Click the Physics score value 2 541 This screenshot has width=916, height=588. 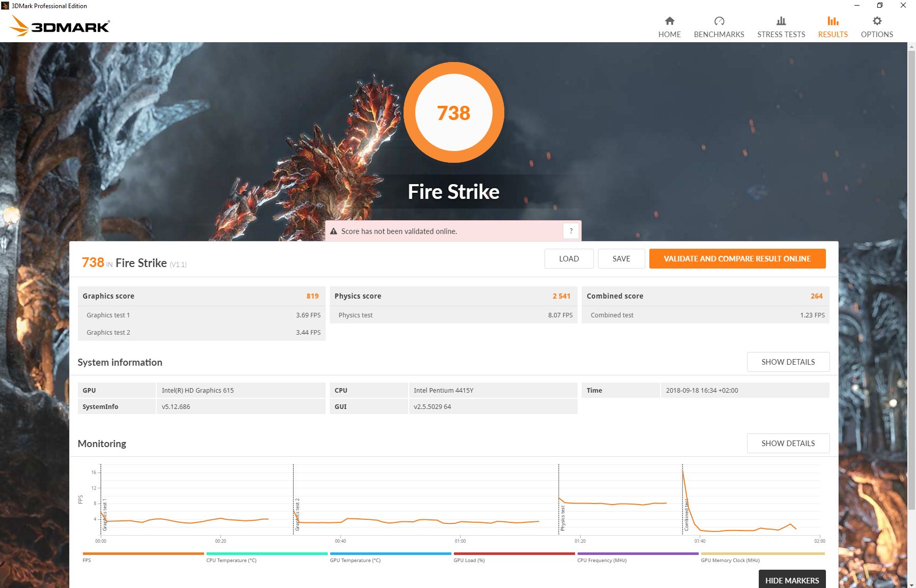tap(561, 296)
